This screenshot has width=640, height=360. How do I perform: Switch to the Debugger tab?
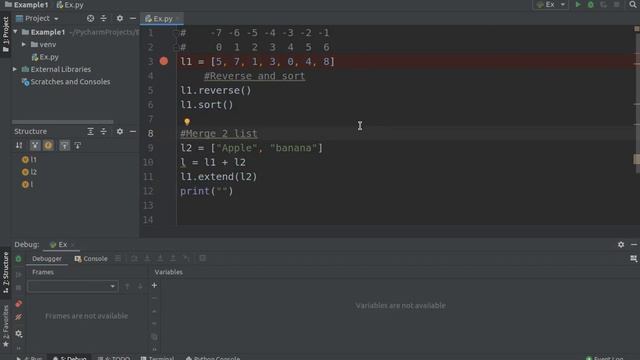(x=47, y=259)
